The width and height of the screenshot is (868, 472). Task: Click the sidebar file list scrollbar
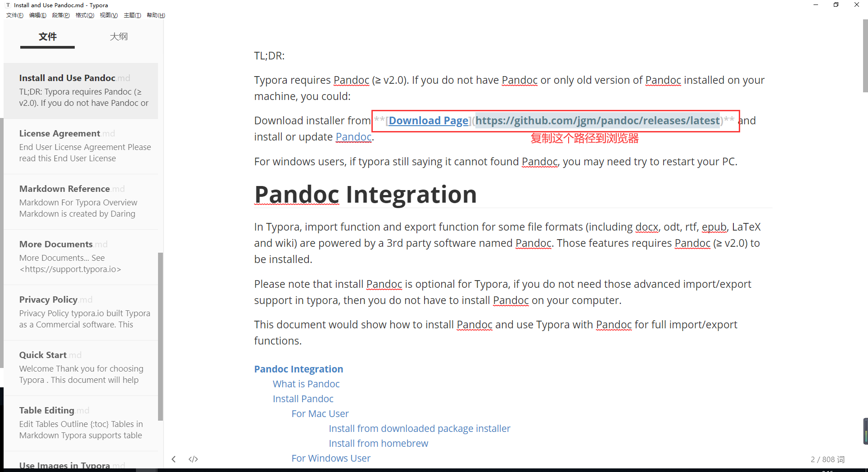[x=160, y=336]
